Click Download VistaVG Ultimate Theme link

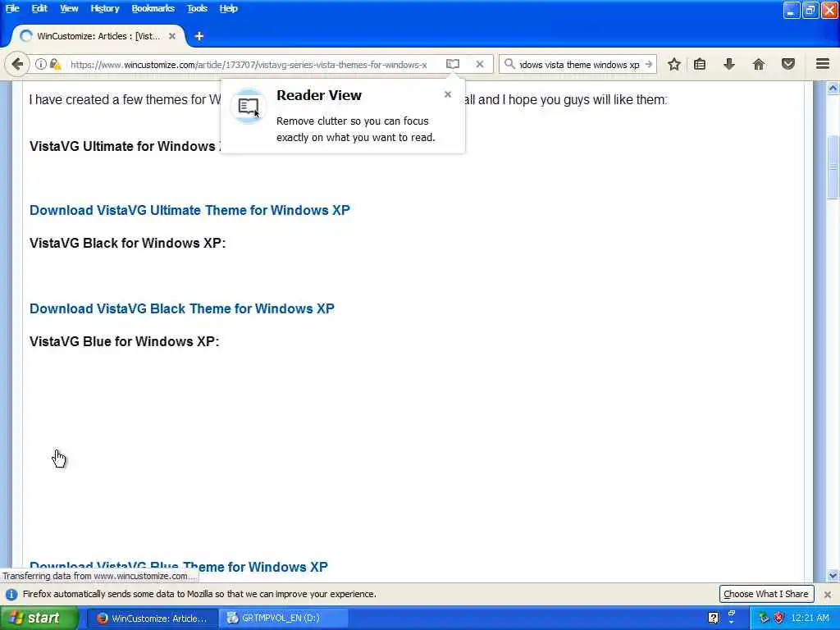pos(189,210)
